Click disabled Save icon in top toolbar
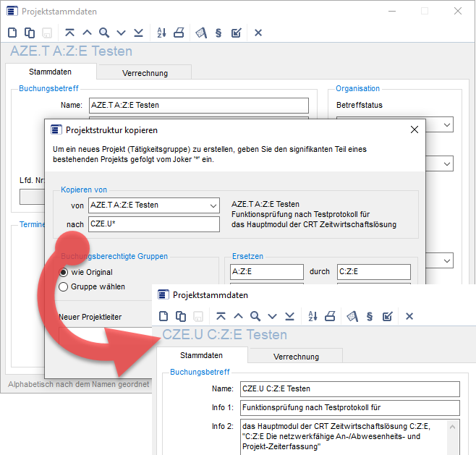476x455 pixels. 47,33
